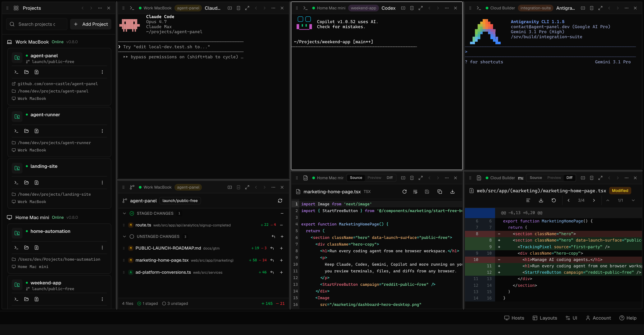Open folder icon in agent-runner project card
The image size is (644, 335).
point(26,131)
